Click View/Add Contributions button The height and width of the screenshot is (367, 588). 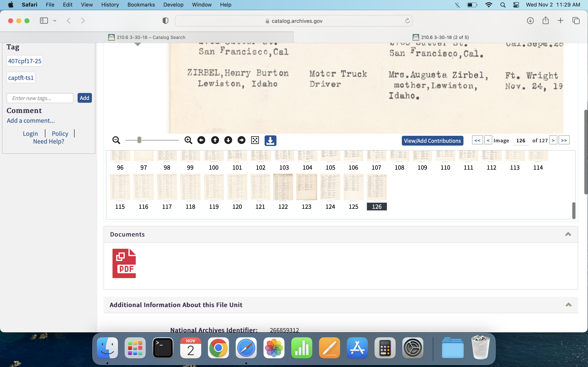(x=432, y=141)
